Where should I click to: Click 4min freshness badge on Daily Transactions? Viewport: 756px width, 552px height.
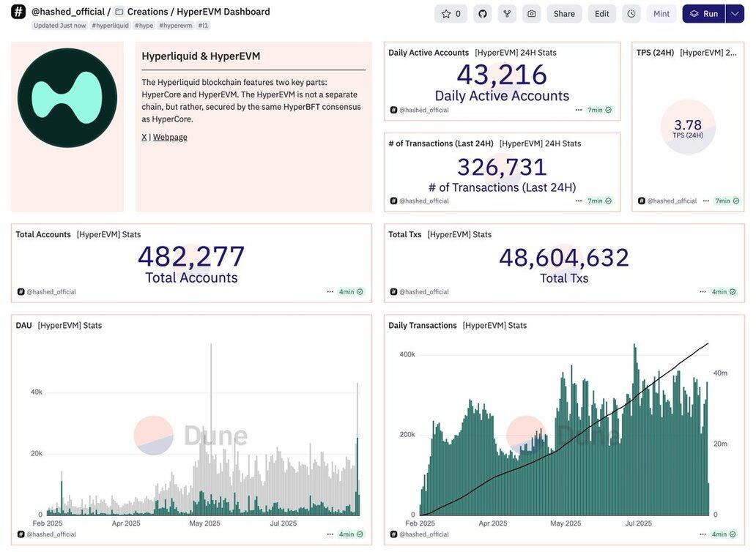724,534
